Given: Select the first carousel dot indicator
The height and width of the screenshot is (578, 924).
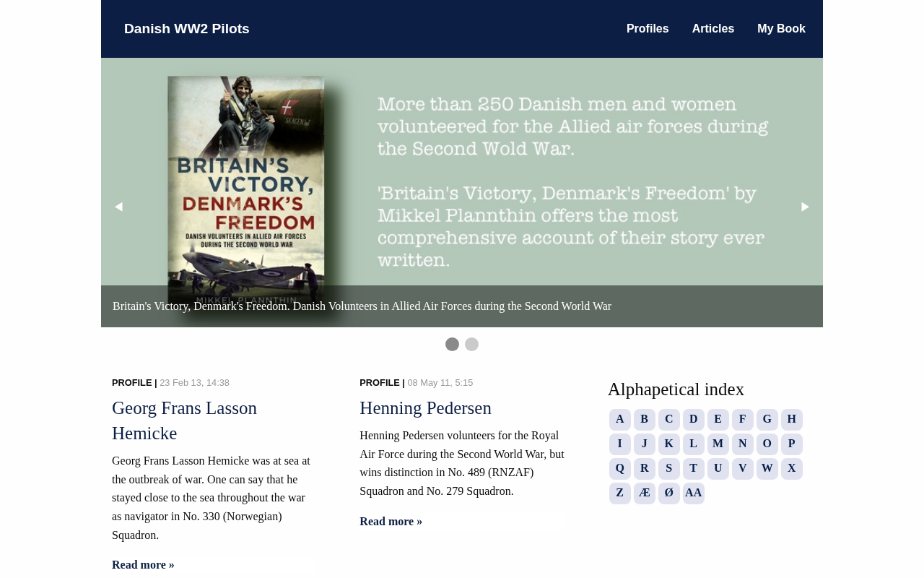Looking at the screenshot, I should pos(452,344).
